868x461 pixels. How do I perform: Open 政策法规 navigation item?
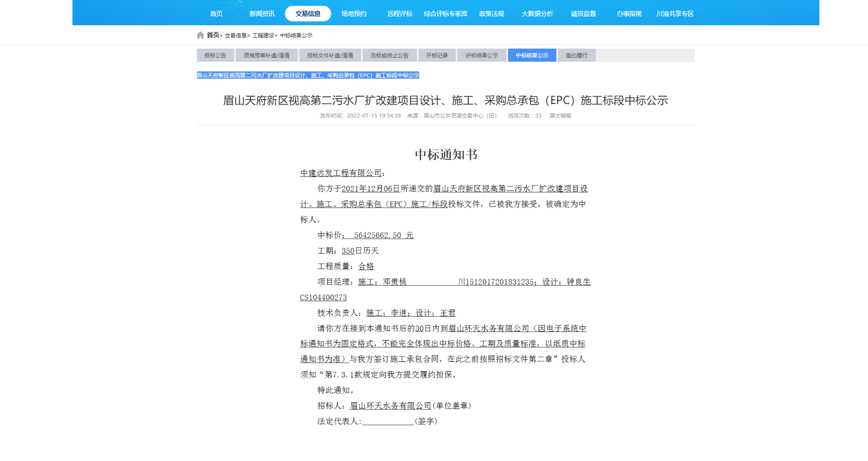pyautogui.click(x=492, y=14)
